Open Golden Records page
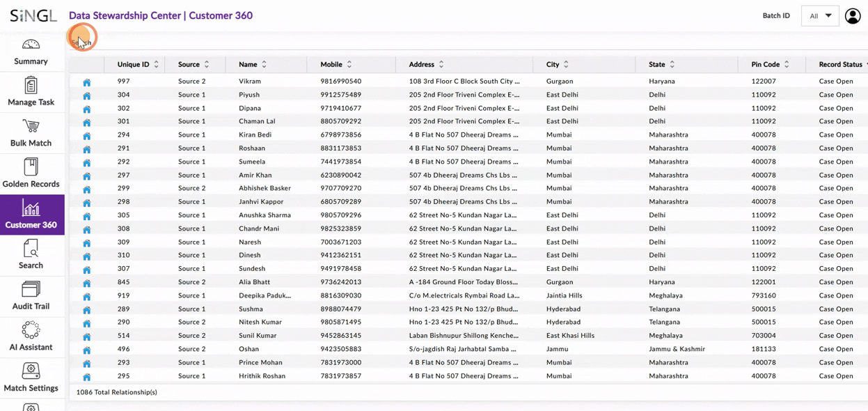The image size is (868, 411). point(31,174)
